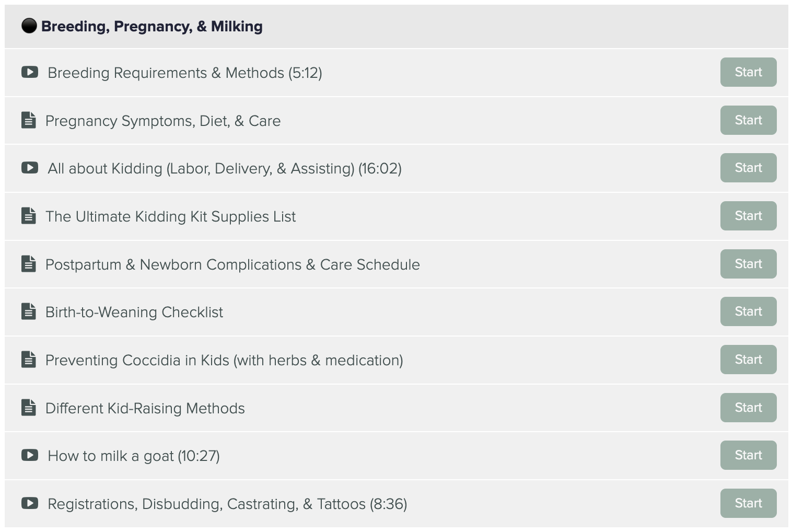Open the Preventing Coccidia in Kids lesson title
Viewport: 792px width, 532px height.
tap(224, 360)
